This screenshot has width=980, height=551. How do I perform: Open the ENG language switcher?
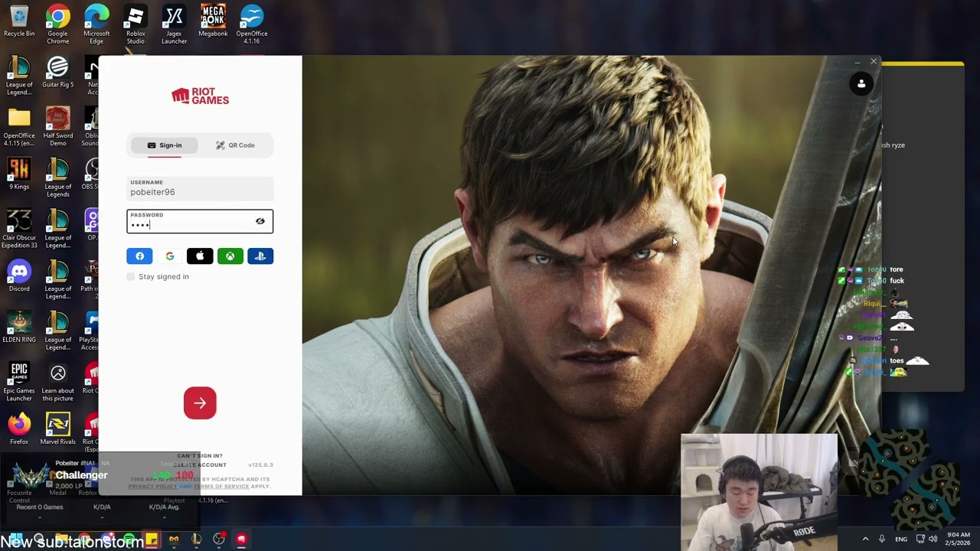pos(901,539)
